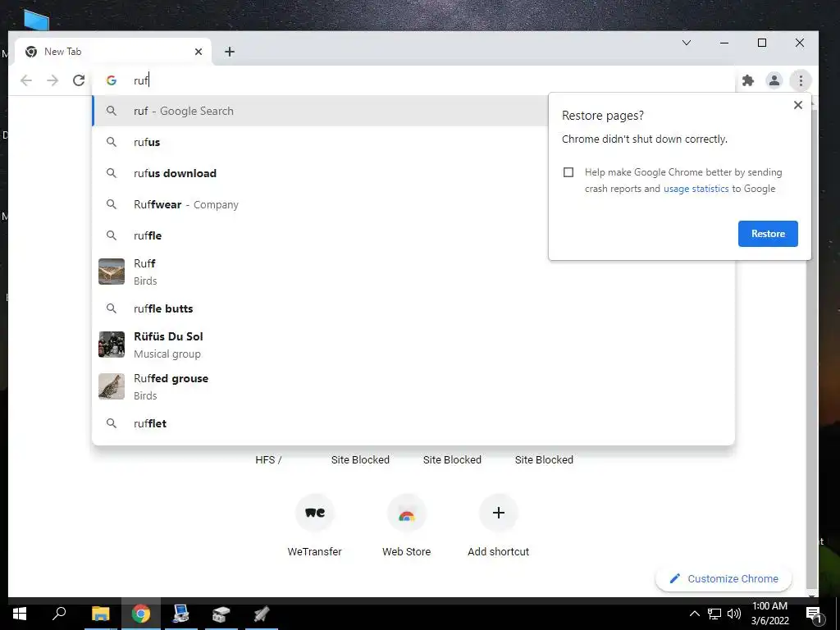
Task: Open the Web Store shortcut
Action: click(x=407, y=526)
